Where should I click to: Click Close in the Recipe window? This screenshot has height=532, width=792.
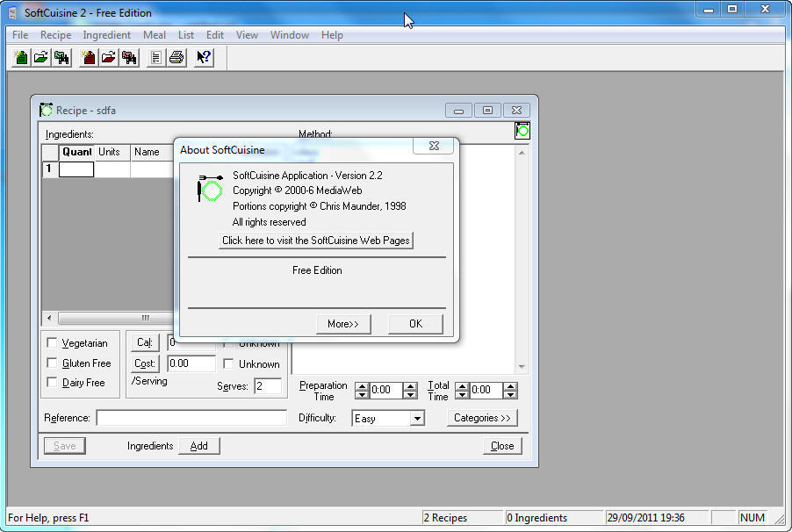pos(502,446)
